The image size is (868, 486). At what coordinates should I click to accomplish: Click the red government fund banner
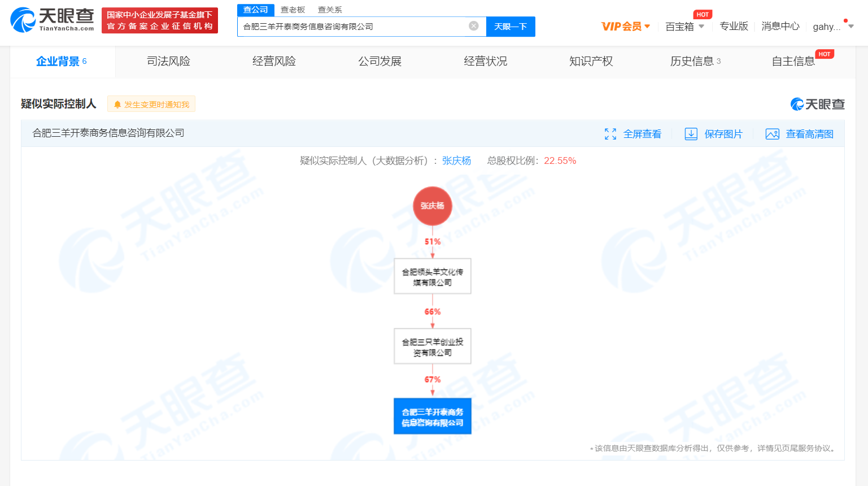[160, 20]
